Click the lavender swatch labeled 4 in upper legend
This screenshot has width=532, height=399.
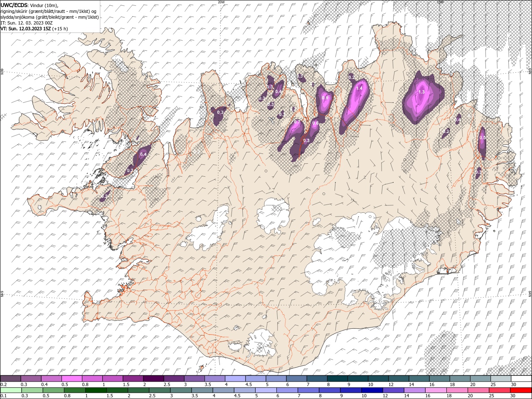pyautogui.click(x=235, y=379)
